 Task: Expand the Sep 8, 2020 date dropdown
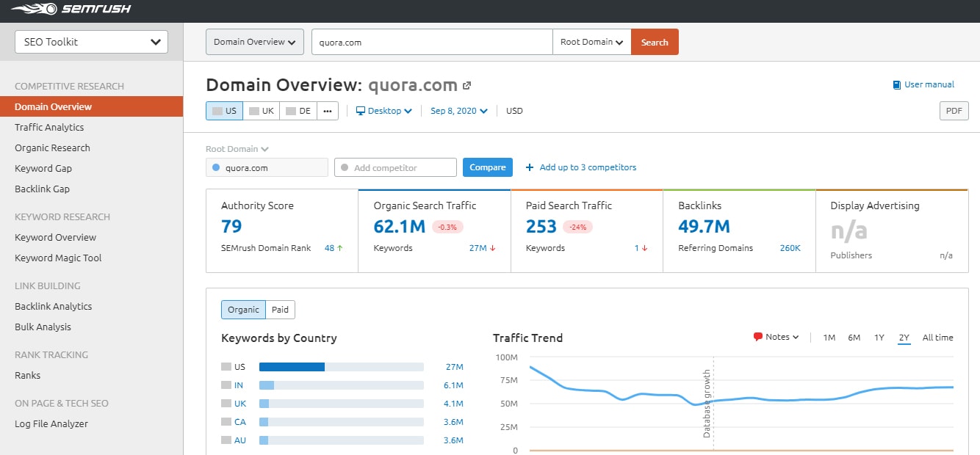pyautogui.click(x=459, y=111)
